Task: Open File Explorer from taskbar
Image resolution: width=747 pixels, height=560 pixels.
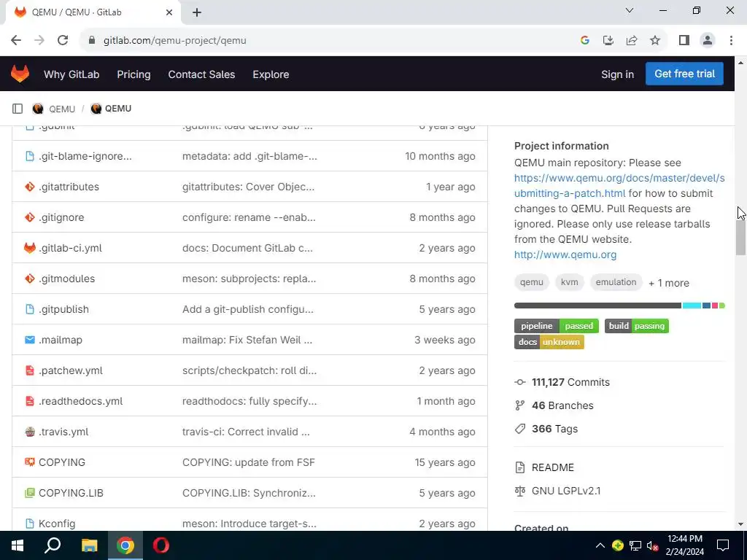Action: 89,545
